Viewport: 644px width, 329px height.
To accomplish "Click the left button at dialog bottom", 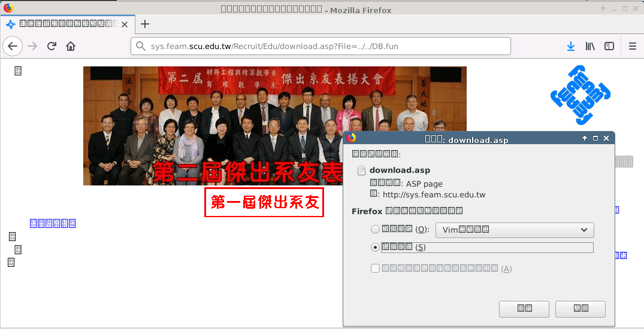I will point(524,309).
